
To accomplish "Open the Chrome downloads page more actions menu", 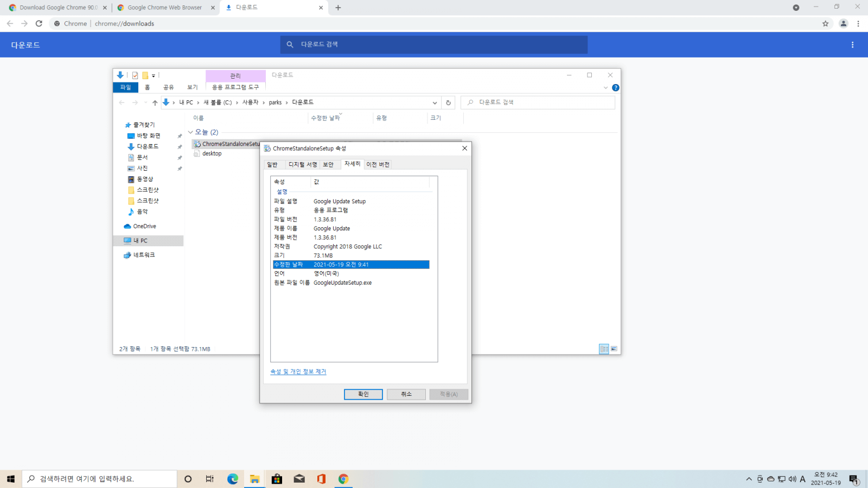I will [x=852, y=45].
